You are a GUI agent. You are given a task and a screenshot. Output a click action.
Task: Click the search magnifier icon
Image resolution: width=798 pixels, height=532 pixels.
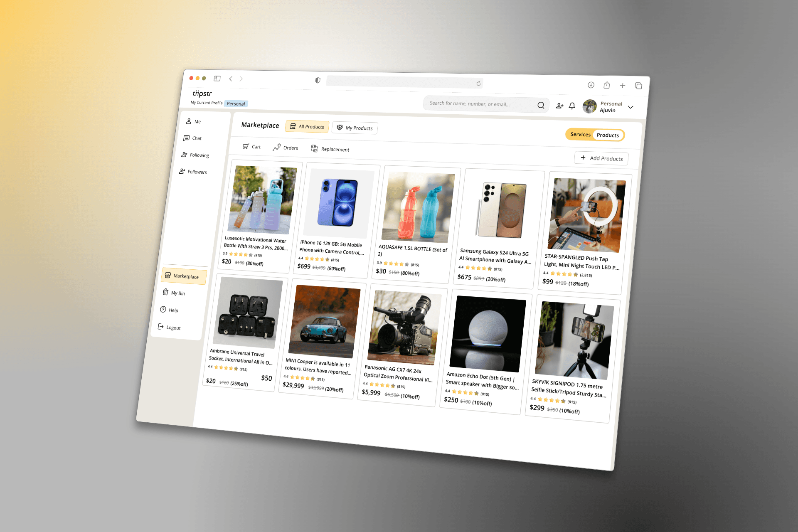click(541, 105)
